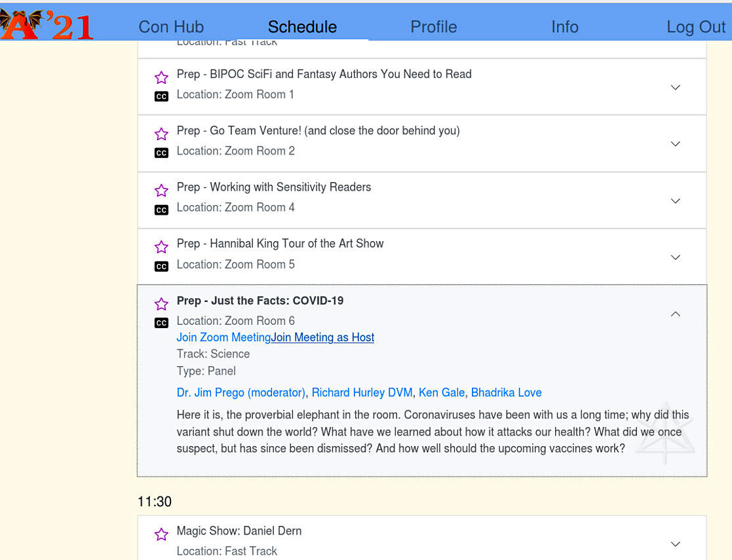This screenshot has width=732, height=560.
Task: Click CC icon on COVID-19 panel
Action: tap(161, 322)
